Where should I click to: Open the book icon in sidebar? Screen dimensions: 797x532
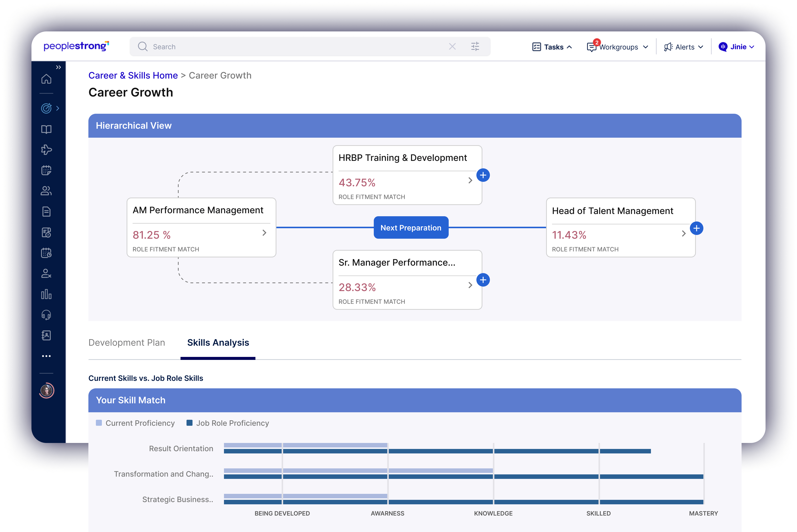46,129
